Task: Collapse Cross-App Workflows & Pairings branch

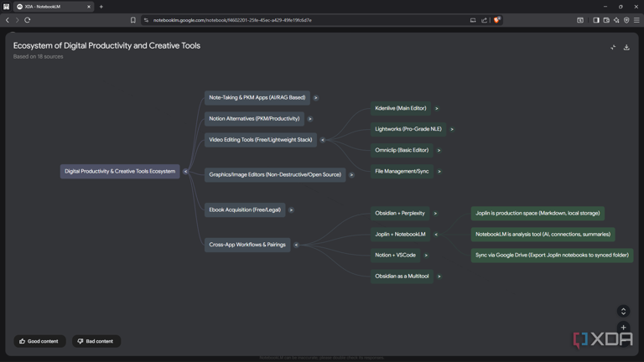Action: pyautogui.click(x=296, y=245)
